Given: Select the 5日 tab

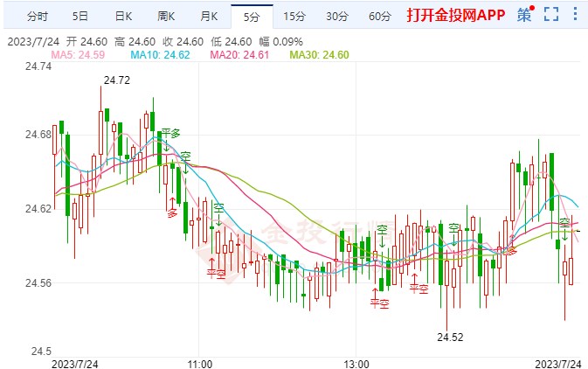Looking at the screenshot, I should click(80, 16).
